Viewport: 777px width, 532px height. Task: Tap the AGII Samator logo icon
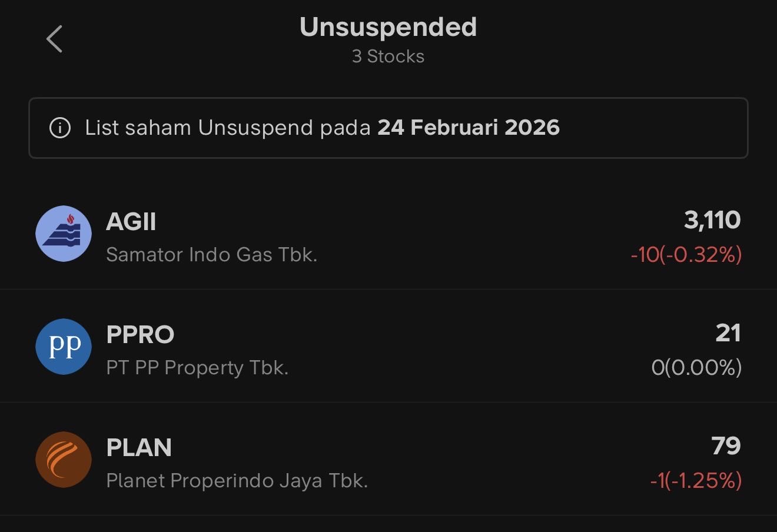64,234
